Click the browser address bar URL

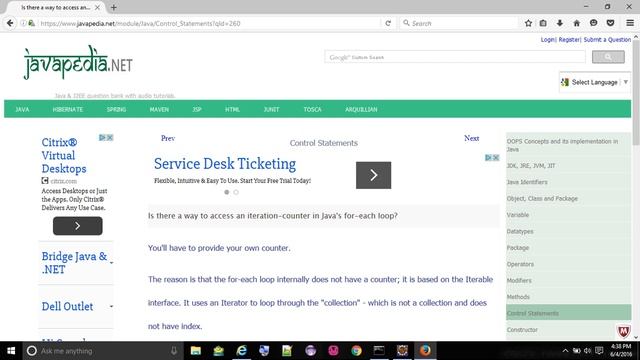coord(140,23)
